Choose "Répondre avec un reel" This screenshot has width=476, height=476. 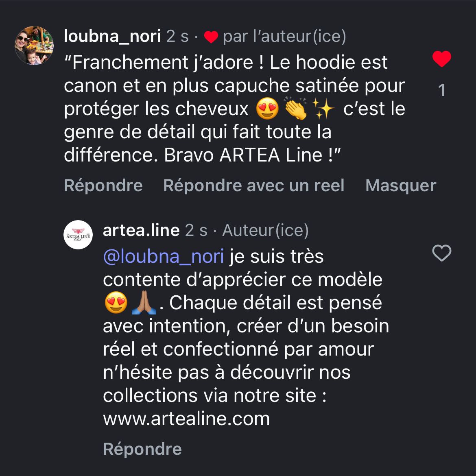click(x=253, y=186)
